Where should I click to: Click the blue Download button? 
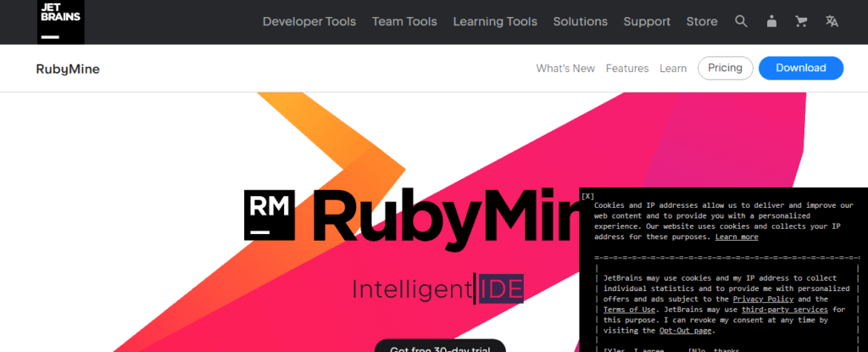pos(800,68)
